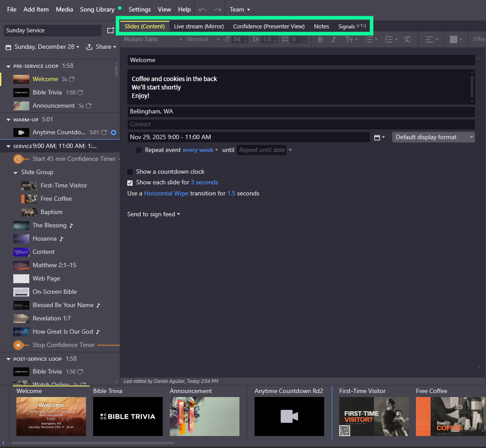This screenshot has height=448, width=486.
Task: Collapse the Warm-Up section
Action: [x=8, y=120]
